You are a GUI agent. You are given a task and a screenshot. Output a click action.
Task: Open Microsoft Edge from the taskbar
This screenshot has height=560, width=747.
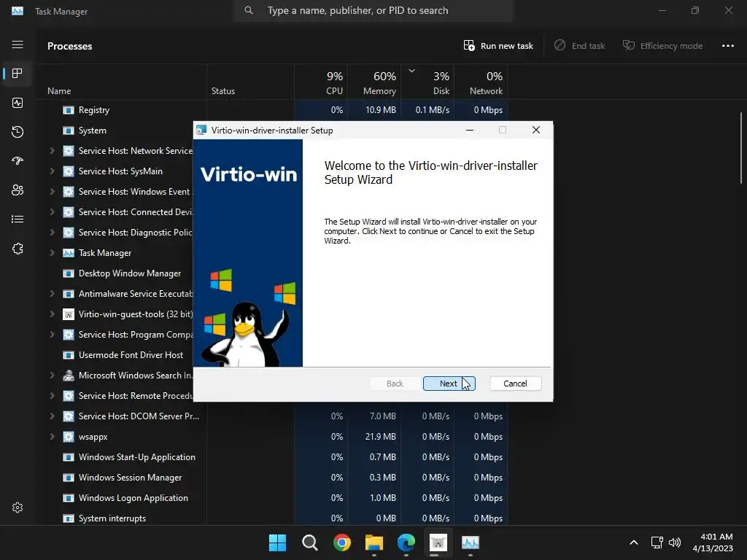[x=406, y=542]
